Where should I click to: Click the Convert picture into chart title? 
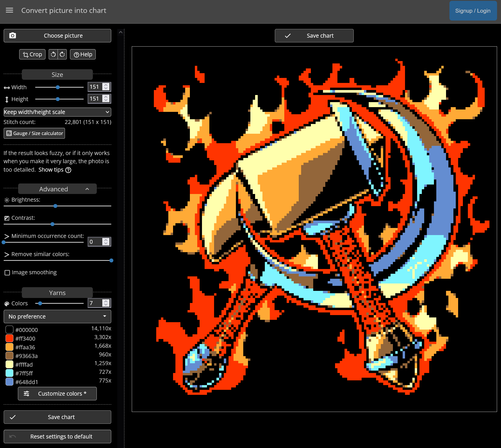click(x=64, y=11)
